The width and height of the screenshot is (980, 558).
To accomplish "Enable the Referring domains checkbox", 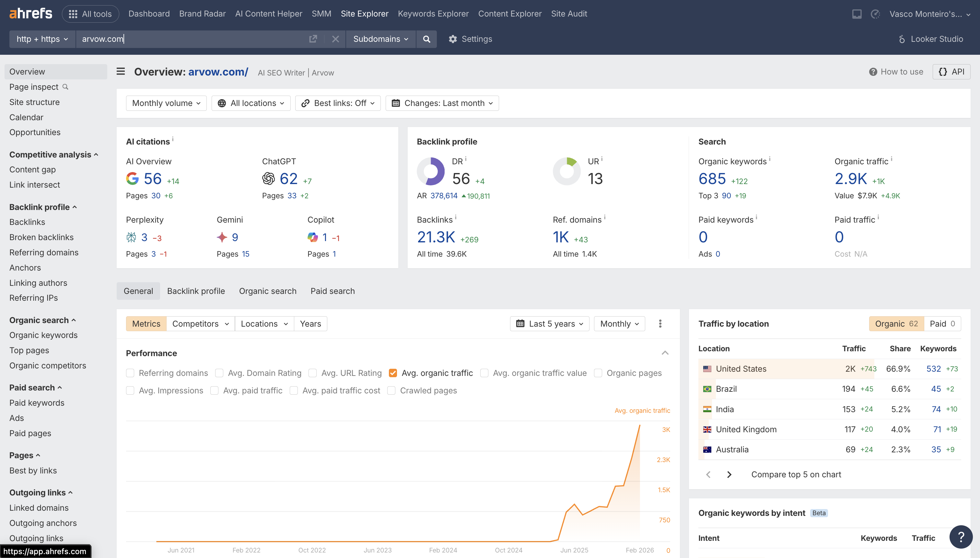I will click(130, 373).
